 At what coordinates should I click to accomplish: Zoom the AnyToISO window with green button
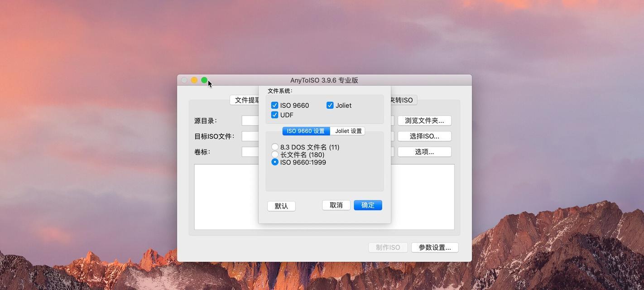coord(204,80)
